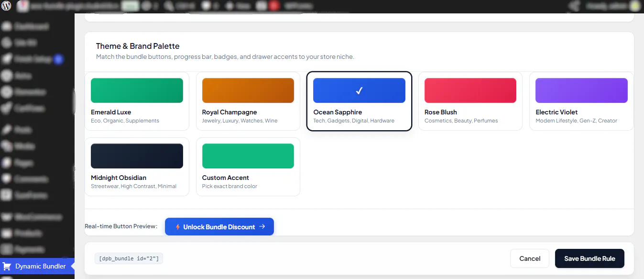Click the Cancel button
Viewport: 644px width, 279px height.
(x=530, y=258)
